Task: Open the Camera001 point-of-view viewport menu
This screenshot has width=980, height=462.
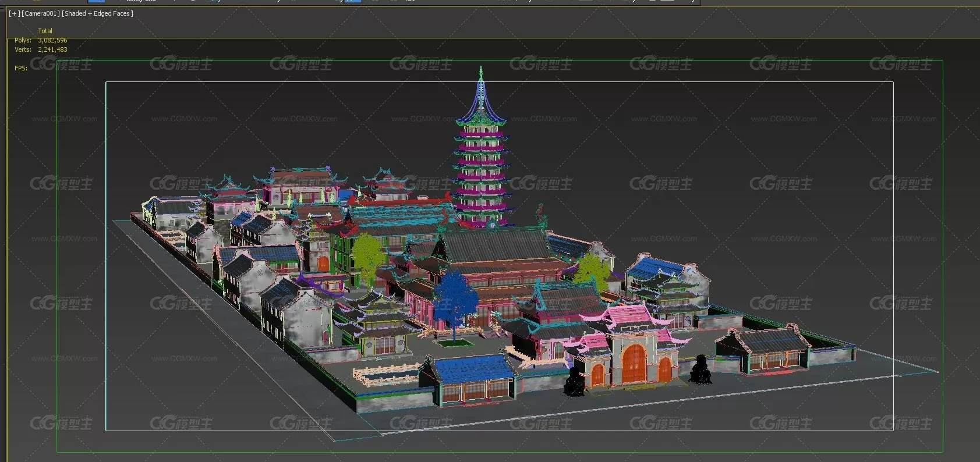Action: (40, 13)
